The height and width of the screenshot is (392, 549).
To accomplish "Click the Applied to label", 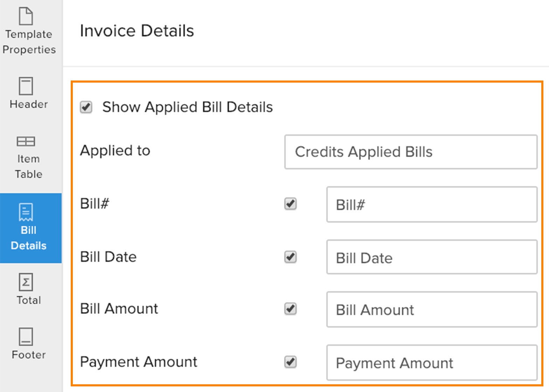I will pyautogui.click(x=115, y=151).
